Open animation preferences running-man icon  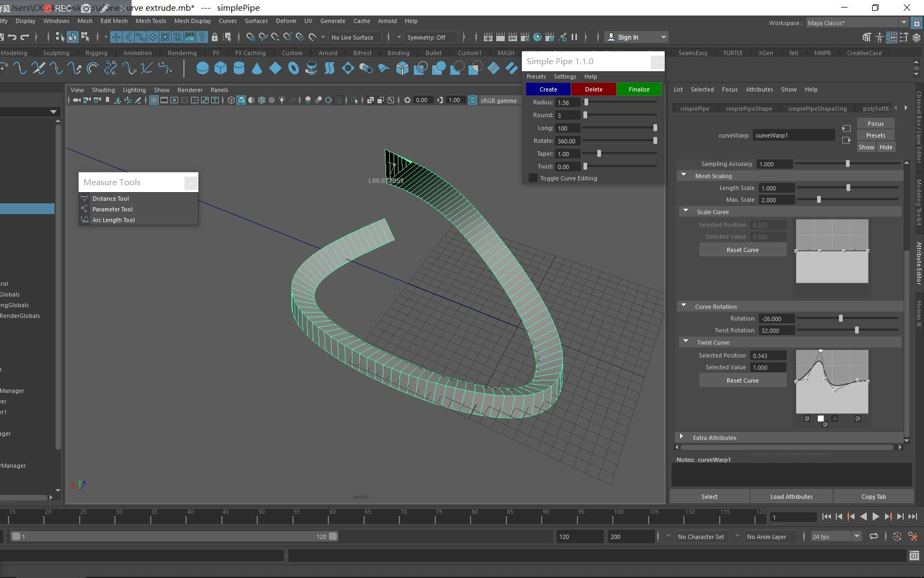point(912,536)
